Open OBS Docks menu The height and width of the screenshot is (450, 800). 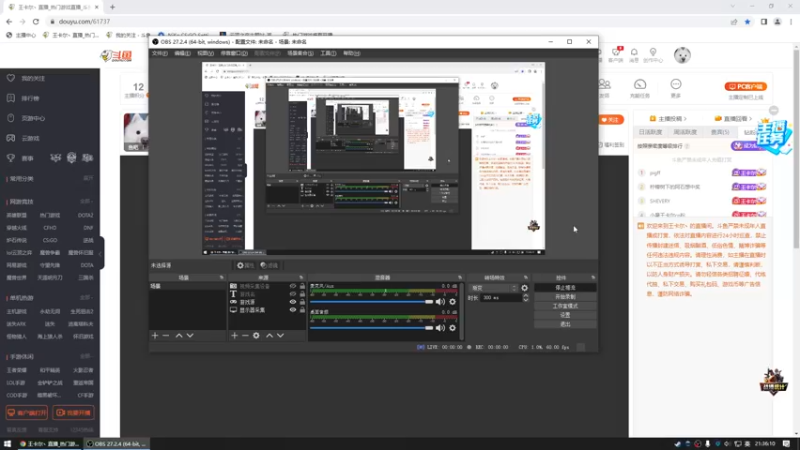pyautogui.click(x=234, y=53)
